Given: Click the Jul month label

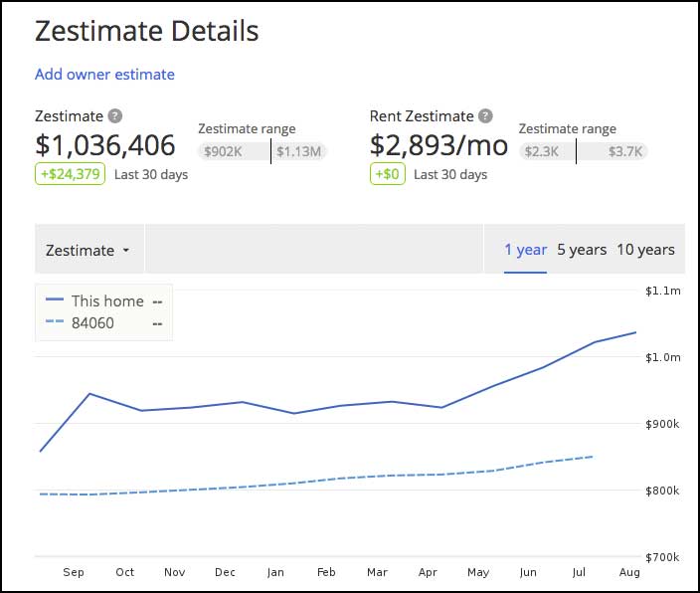Looking at the screenshot, I should coord(579,572).
